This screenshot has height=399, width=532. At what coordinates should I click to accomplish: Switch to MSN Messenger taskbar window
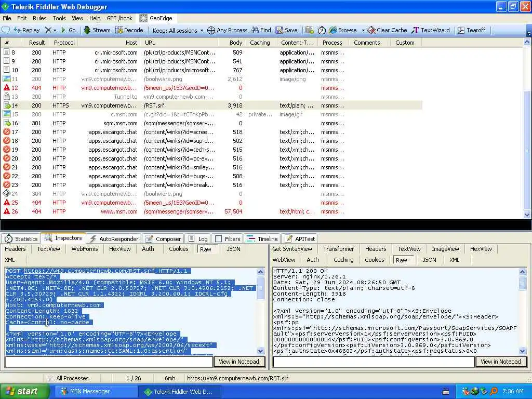(x=96, y=392)
